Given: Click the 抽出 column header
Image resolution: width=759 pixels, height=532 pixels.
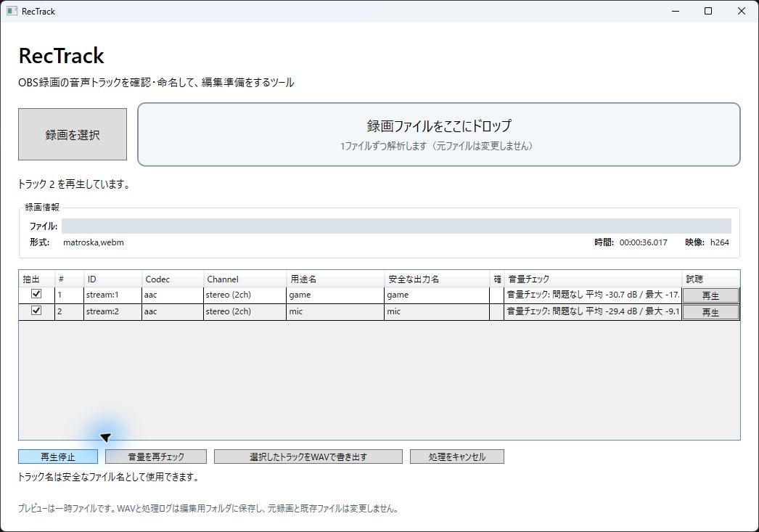Looking at the screenshot, I should coord(37,279).
